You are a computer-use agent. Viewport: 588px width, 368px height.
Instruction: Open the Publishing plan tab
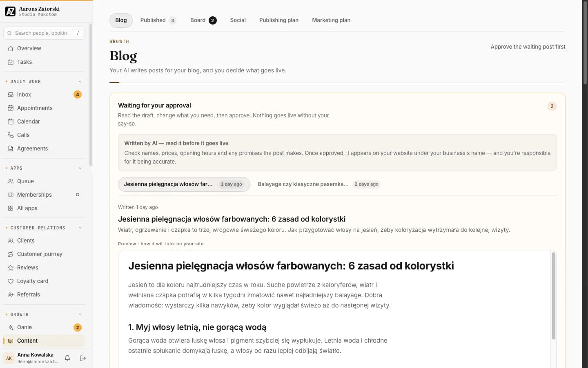click(279, 20)
